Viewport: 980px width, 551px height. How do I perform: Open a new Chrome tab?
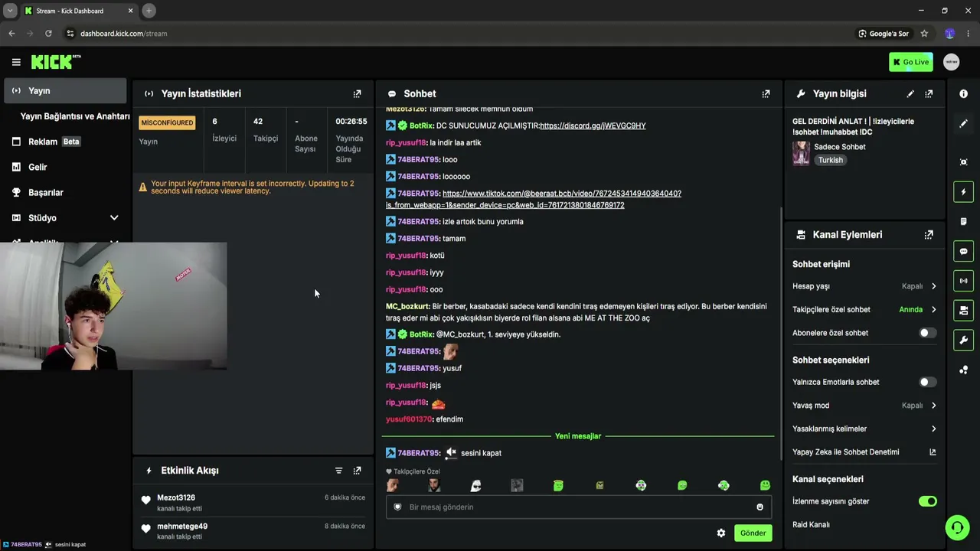point(149,11)
